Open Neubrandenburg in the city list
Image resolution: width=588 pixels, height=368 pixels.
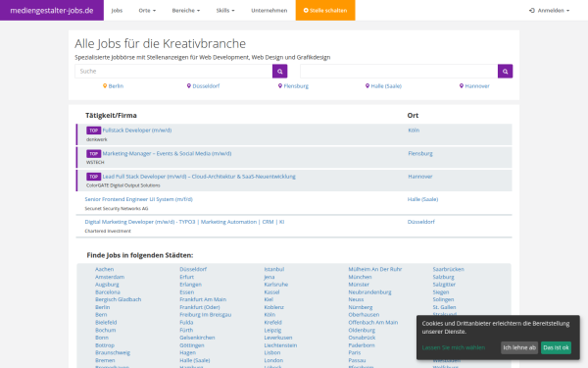pos(369,292)
